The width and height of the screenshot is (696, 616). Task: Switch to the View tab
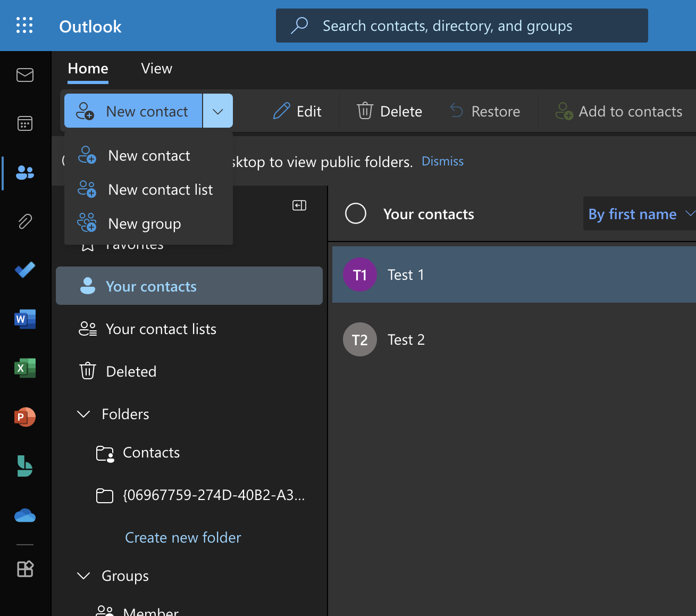pos(157,69)
